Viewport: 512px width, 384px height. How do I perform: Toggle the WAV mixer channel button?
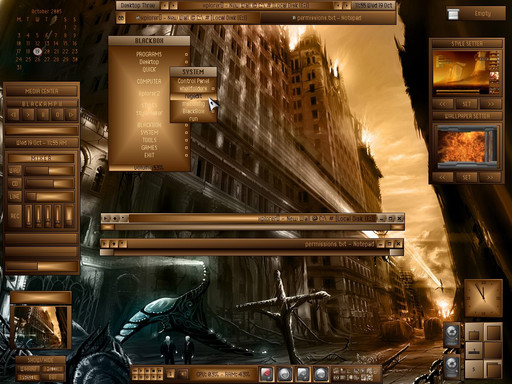click(x=15, y=171)
